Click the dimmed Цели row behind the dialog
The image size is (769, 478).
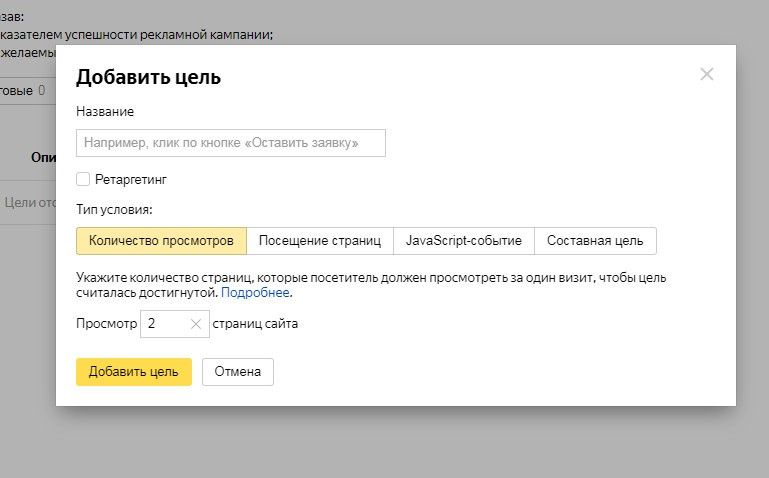point(28,201)
